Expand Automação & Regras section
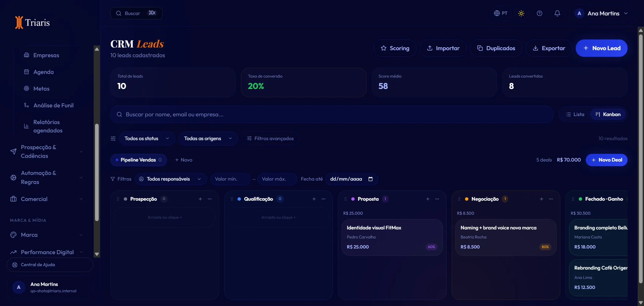The image size is (644, 306). click(47, 177)
